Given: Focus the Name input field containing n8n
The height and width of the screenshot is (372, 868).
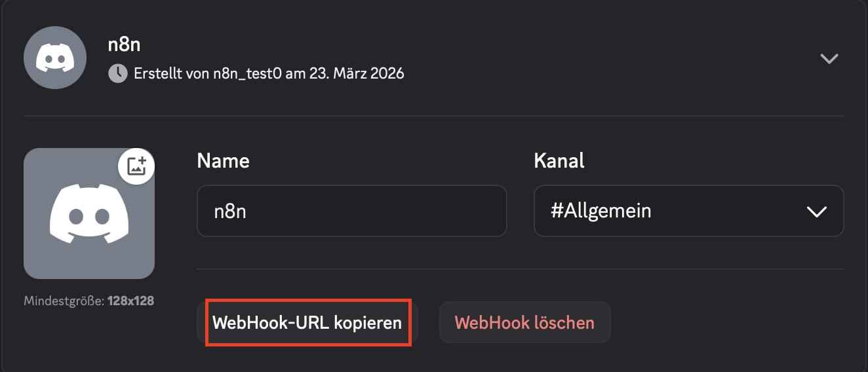Looking at the screenshot, I should coord(351,211).
